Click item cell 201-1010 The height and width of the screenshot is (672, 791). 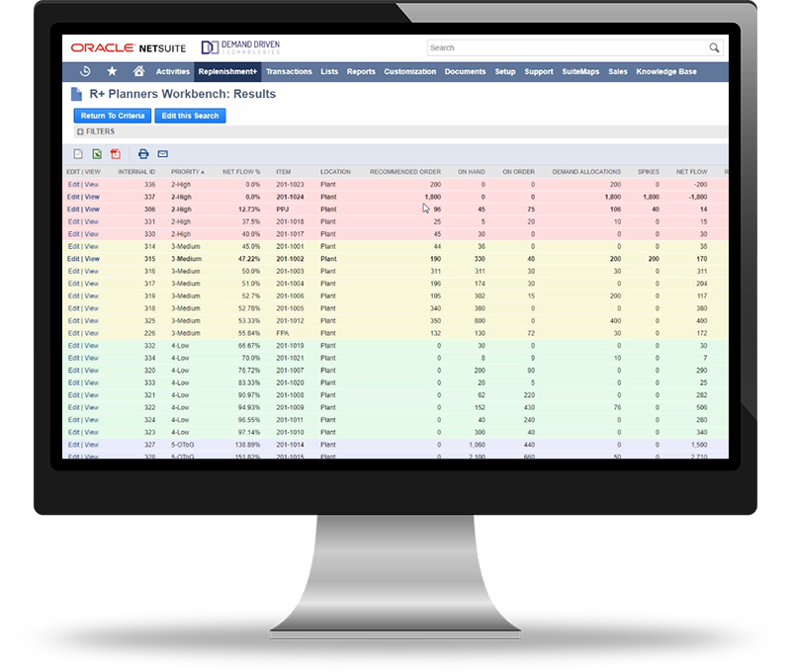pyautogui.click(x=290, y=433)
